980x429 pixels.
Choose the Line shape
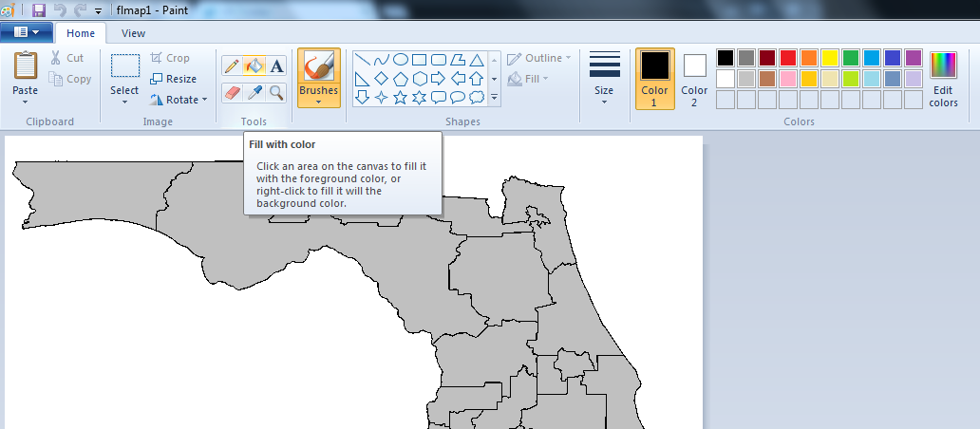[363, 60]
